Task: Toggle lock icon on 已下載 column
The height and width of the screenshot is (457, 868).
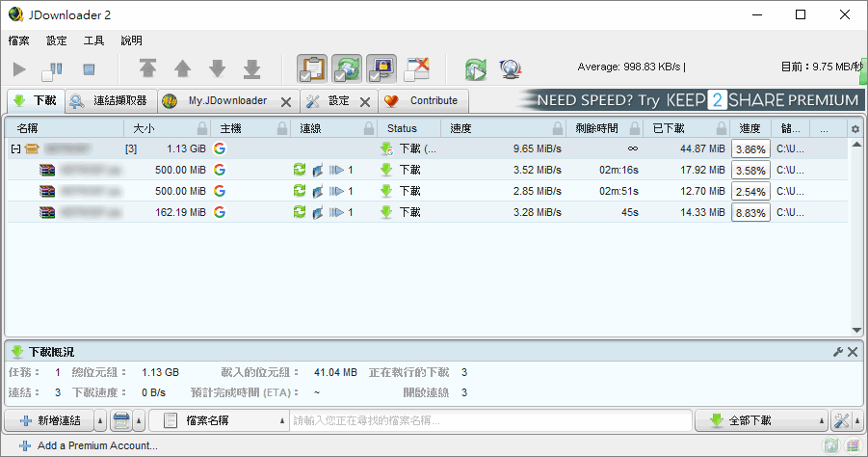Action: (722, 128)
